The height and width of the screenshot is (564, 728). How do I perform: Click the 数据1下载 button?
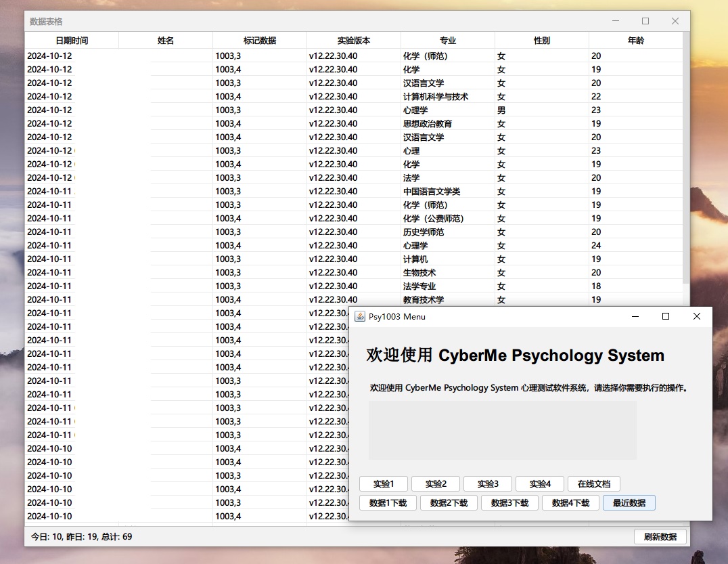pyautogui.click(x=388, y=503)
